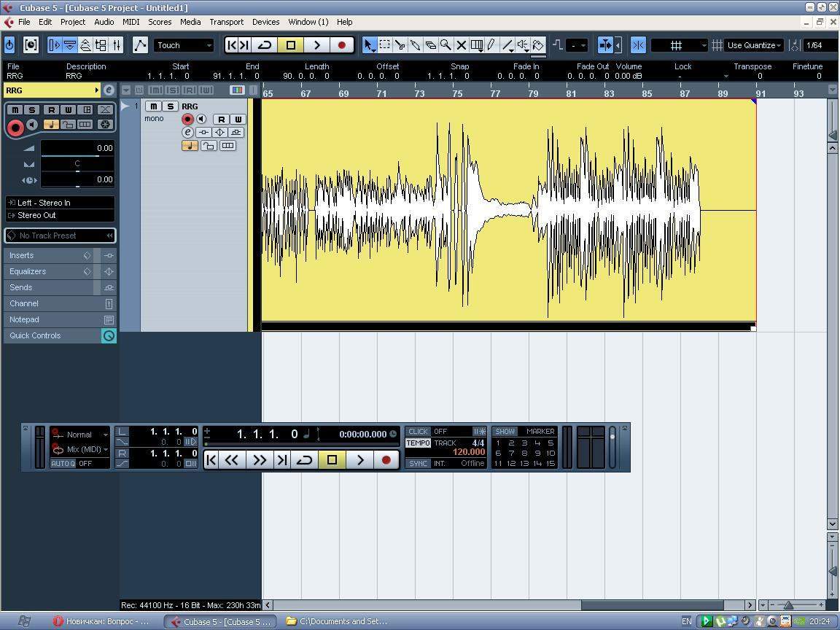Viewport: 840px width, 630px height.
Task: Select the Scissors split tool in toolbar
Action: pos(400,45)
